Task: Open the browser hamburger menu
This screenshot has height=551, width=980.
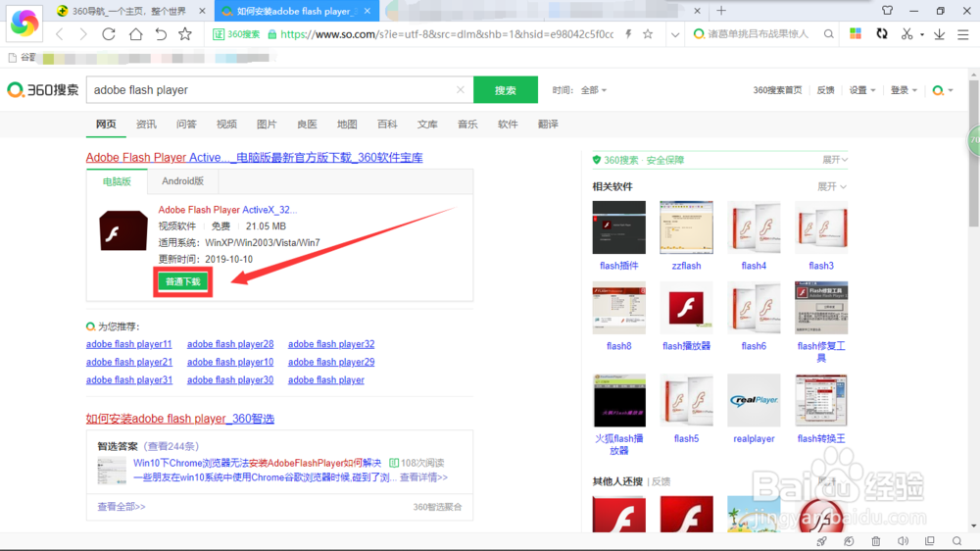Action: coord(963,34)
